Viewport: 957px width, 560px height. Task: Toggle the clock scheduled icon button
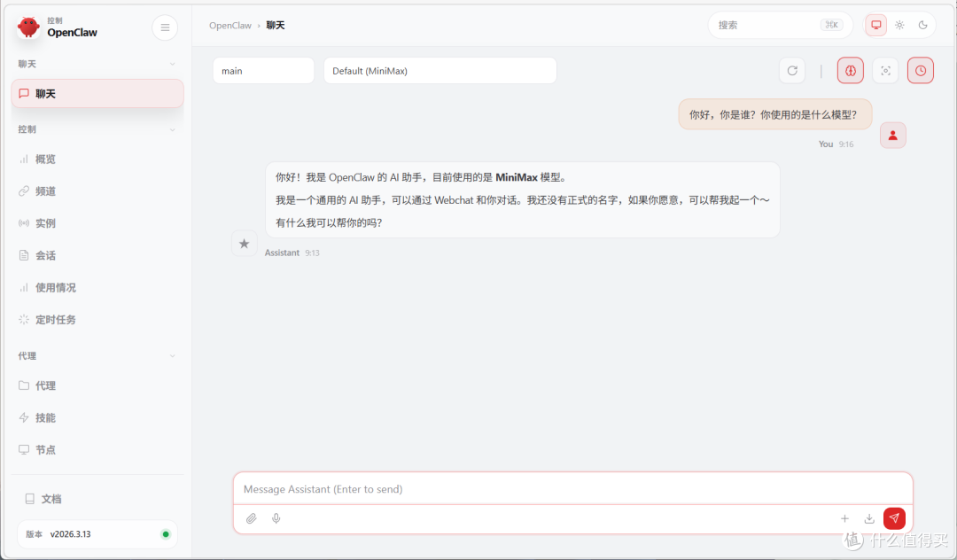click(921, 71)
